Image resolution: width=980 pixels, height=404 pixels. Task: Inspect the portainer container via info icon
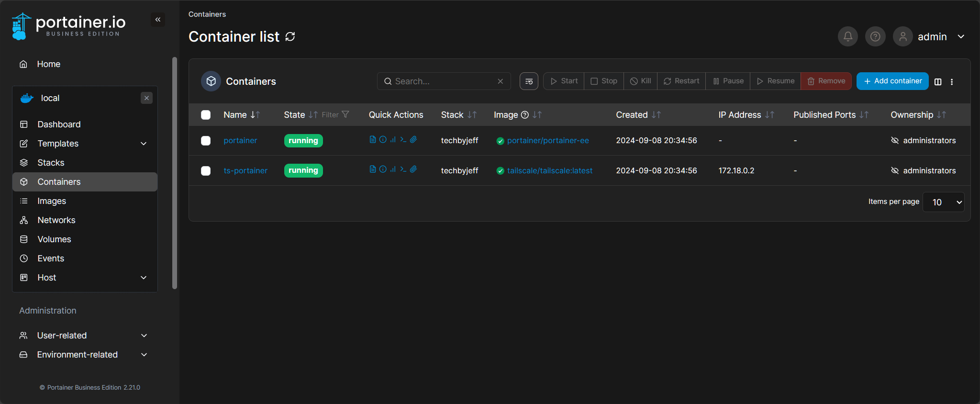[x=383, y=139]
